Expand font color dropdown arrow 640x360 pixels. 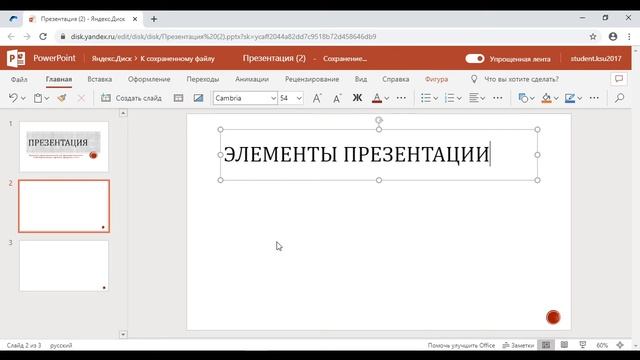(x=387, y=98)
